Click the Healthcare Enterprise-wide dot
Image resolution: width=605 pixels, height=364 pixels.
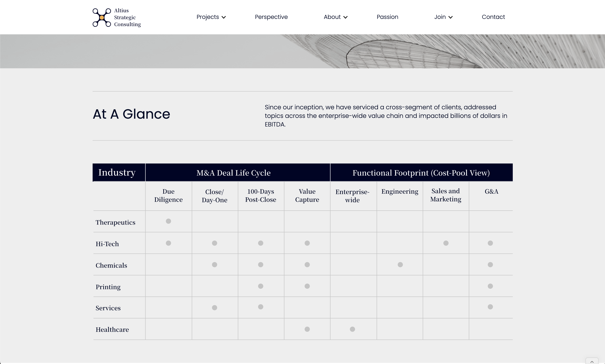(352, 329)
